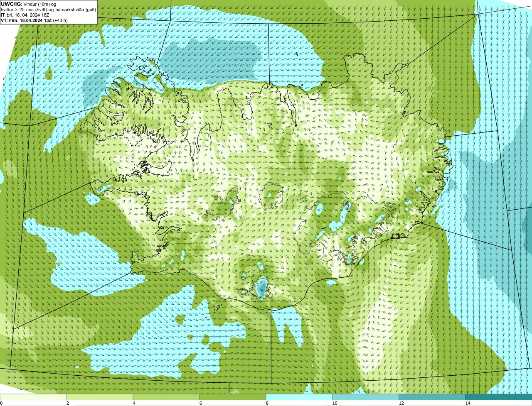Image resolution: width=532 pixels, height=406 pixels.
Task: Click the 2–4 m/s light green legend swatch
Action: 100,397
